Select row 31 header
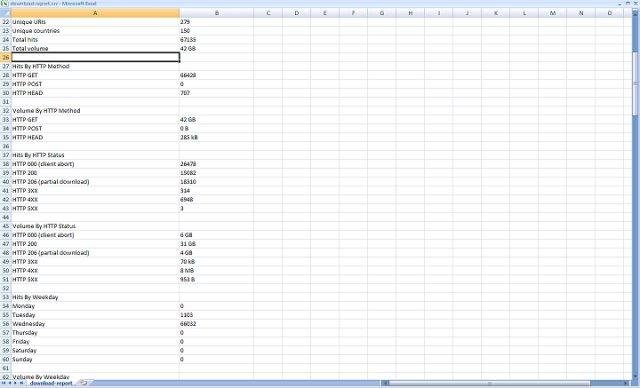The height and width of the screenshot is (388, 640). click(6, 102)
